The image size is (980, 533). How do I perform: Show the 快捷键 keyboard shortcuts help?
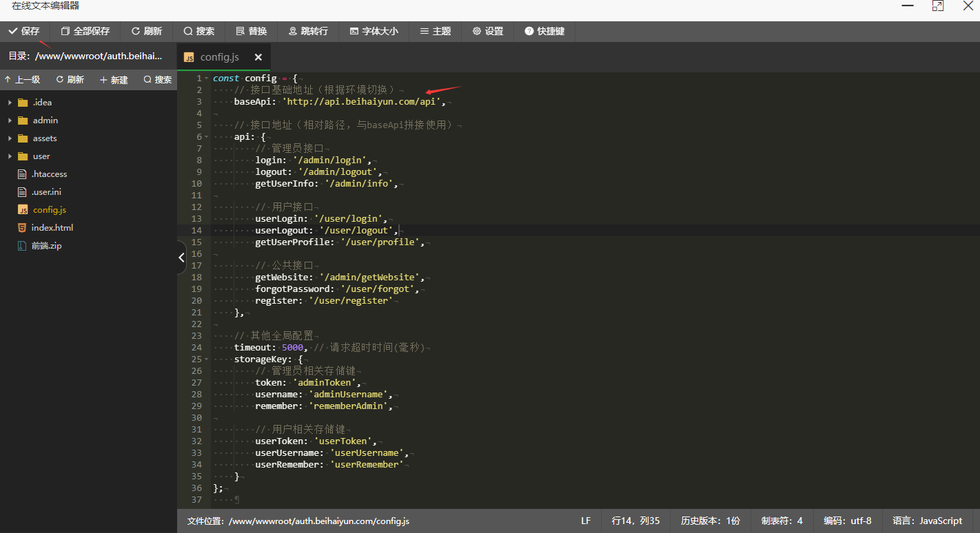coord(544,32)
